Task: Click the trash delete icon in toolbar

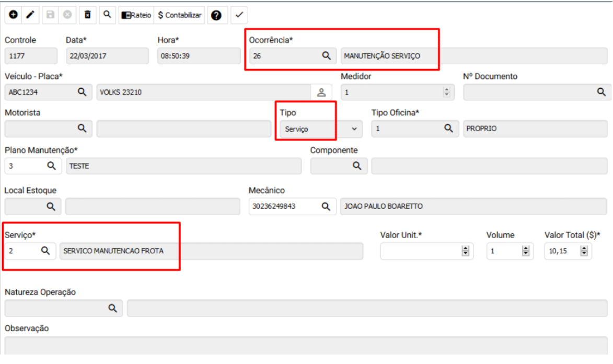Action: (88, 15)
